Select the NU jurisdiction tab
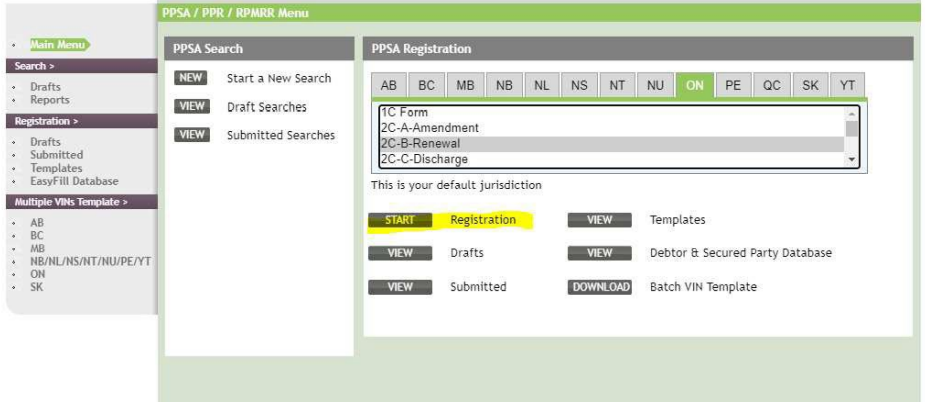The width and height of the screenshot is (925, 402). pyautogui.click(x=655, y=86)
